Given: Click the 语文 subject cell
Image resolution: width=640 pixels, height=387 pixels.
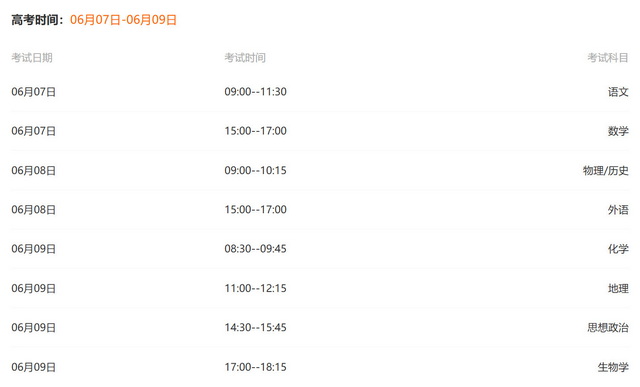Looking at the screenshot, I should coord(618,92).
